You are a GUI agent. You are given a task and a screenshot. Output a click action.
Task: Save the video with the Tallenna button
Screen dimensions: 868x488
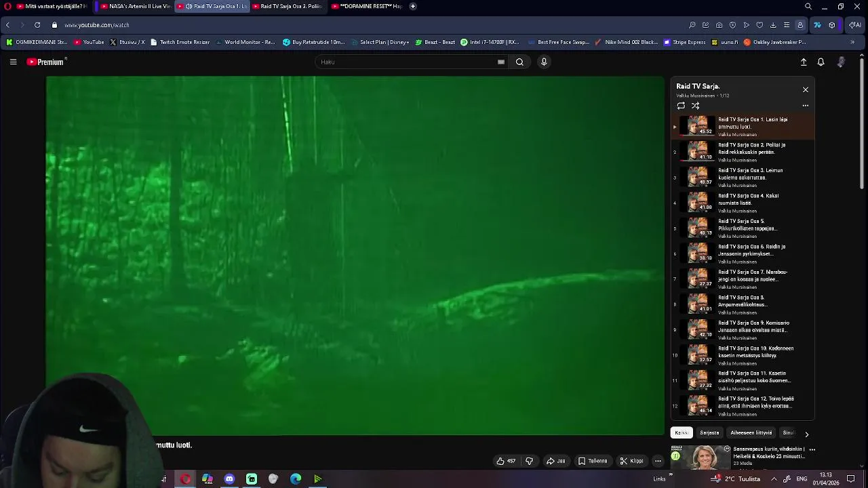593,461
